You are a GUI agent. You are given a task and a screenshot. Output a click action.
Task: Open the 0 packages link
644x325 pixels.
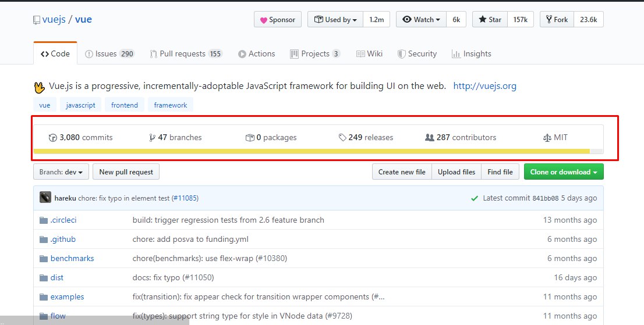(271, 137)
